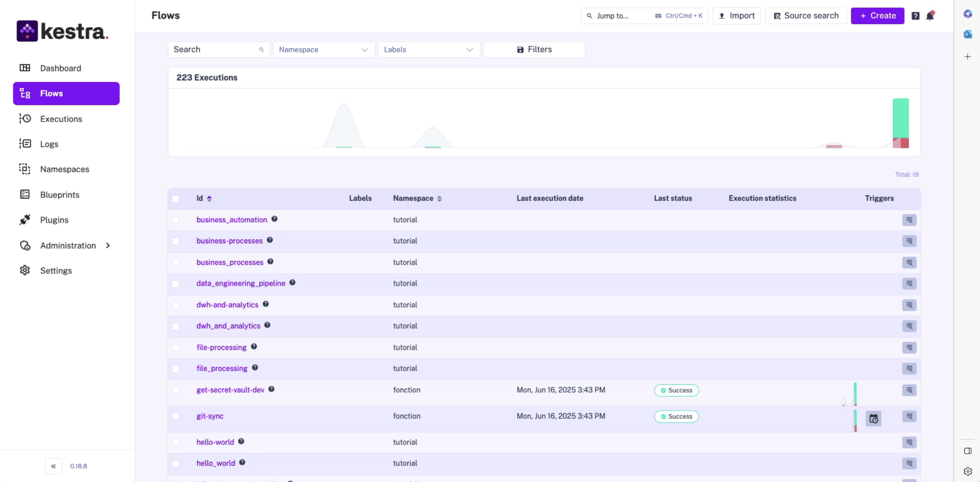980x482 pixels.
Task: Open the Namespace filter dropdown
Action: click(324, 50)
